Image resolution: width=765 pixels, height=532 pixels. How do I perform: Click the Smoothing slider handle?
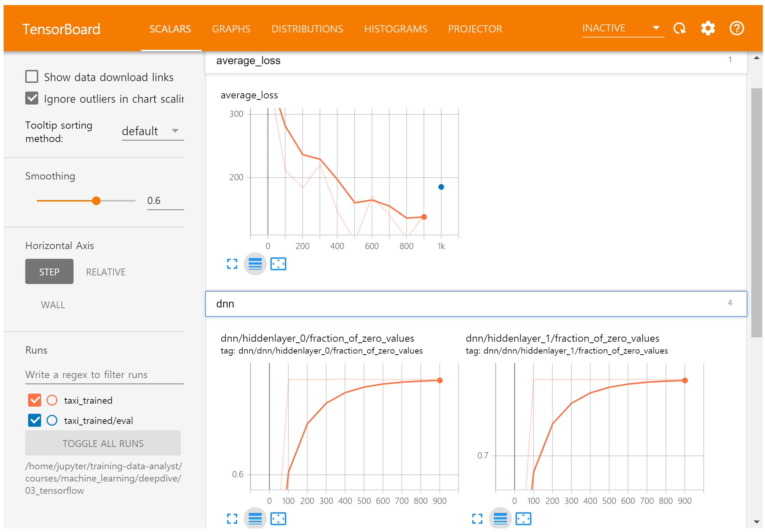pos(96,201)
